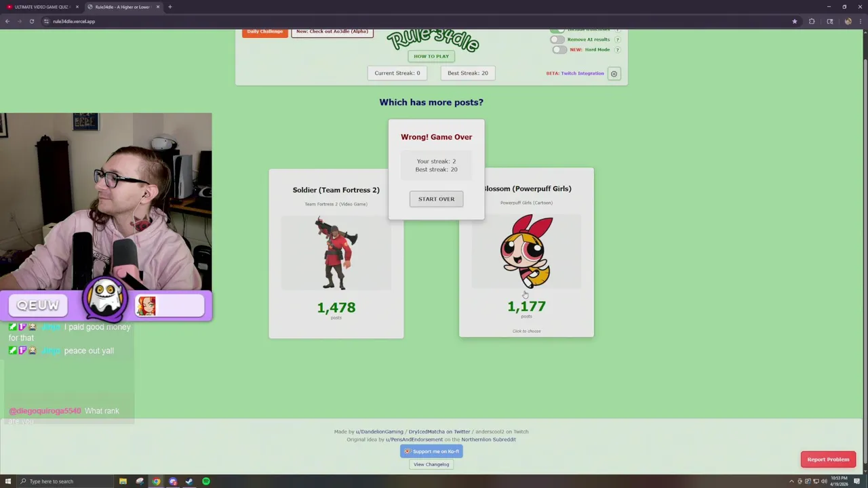Click the taskbar search box

(64, 481)
